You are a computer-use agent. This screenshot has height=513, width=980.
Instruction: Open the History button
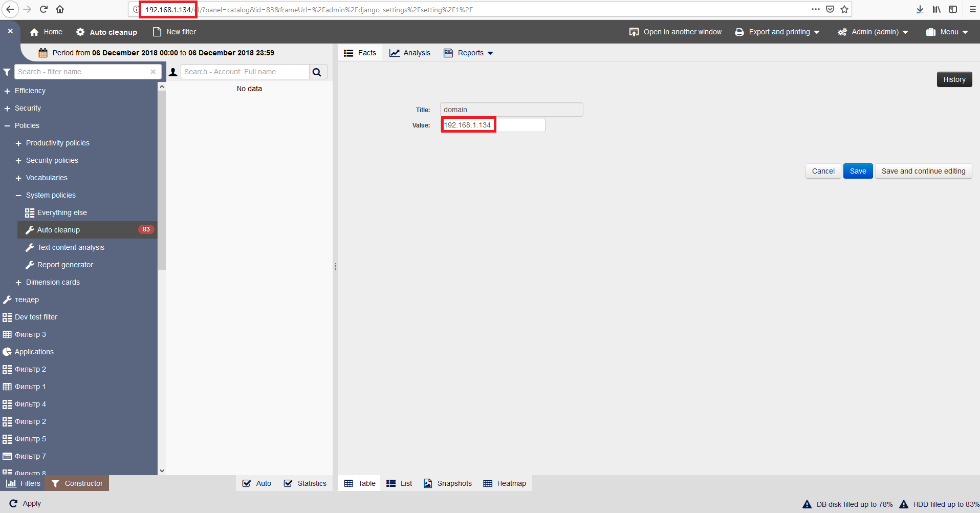click(954, 79)
